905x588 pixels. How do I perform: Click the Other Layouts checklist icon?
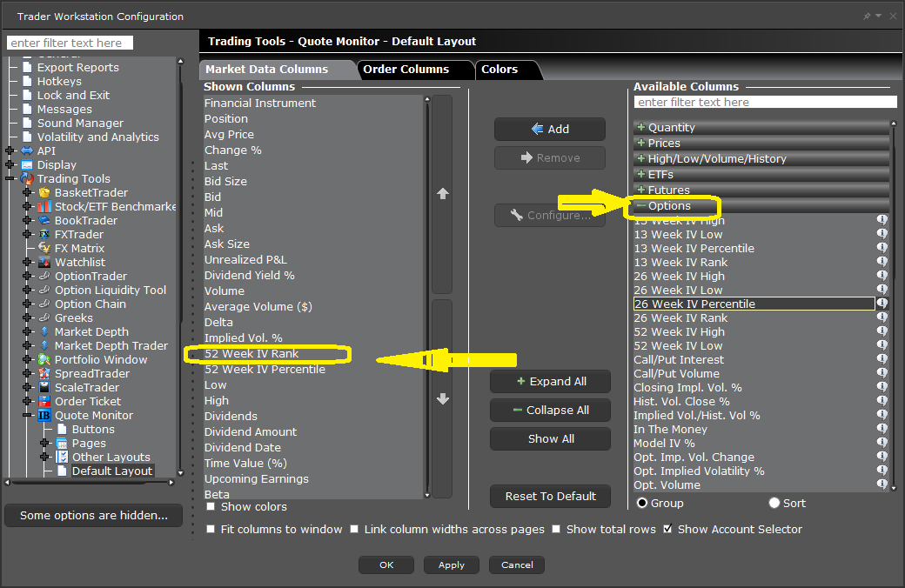pos(62,457)
